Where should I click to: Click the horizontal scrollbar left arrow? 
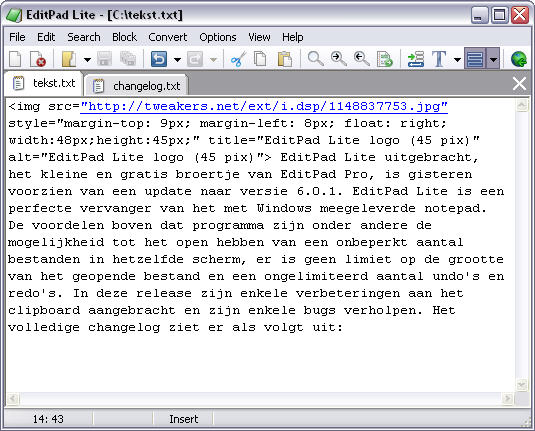(x=13, y=399)
